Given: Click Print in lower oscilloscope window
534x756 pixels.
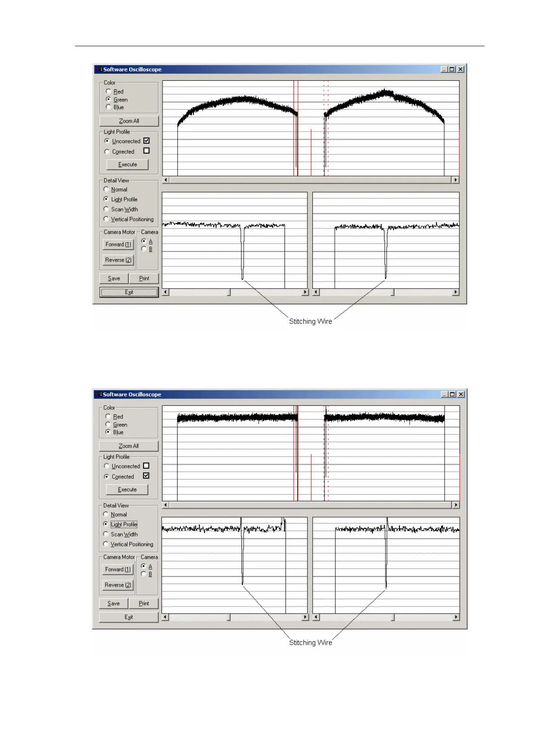Looking at the screenshot, I should (144, 603).
